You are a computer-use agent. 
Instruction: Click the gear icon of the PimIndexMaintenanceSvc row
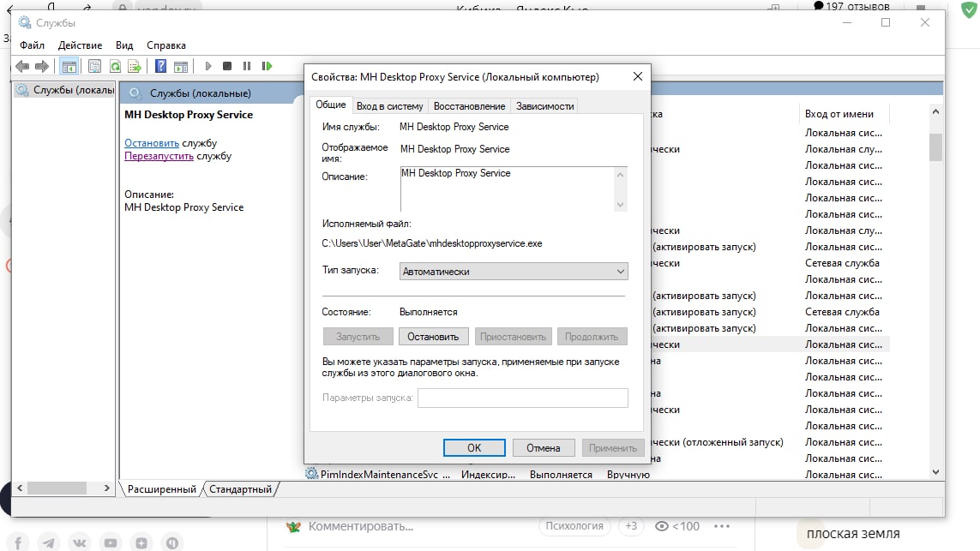coord(311,474)
